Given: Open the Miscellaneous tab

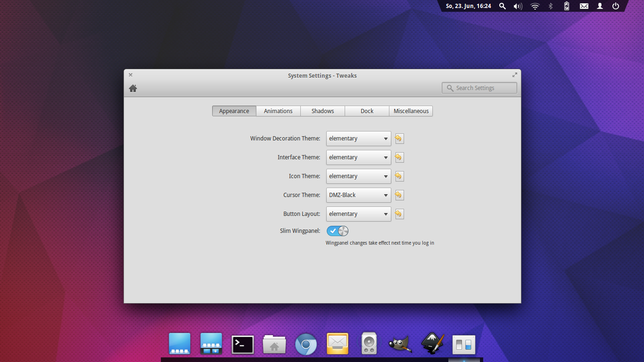Looking at the screenshot, I should (411, 111).
